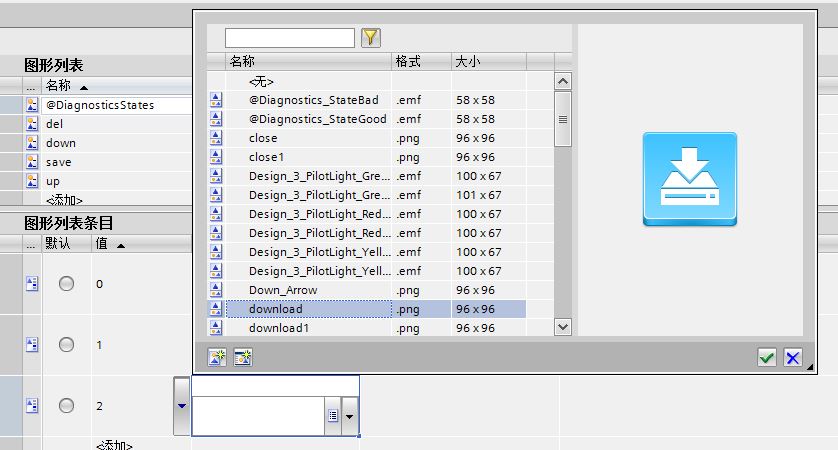Viewport: 838px width, 450px height.
Task: Click the search text field beside the filter
Action: (290, 38)
